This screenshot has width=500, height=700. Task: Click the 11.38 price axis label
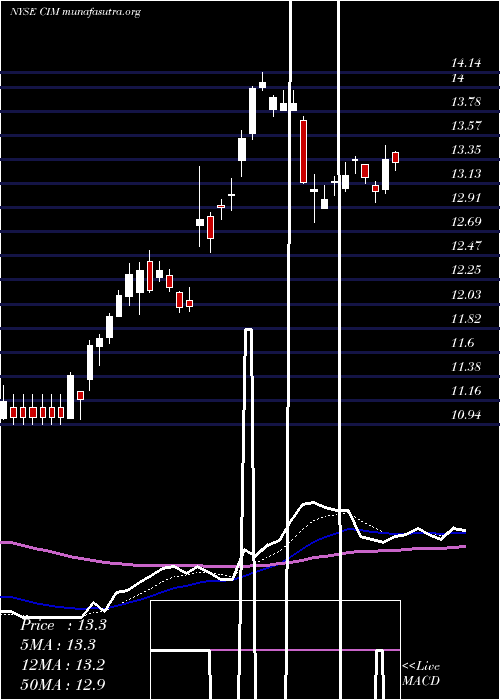[466, 367]
